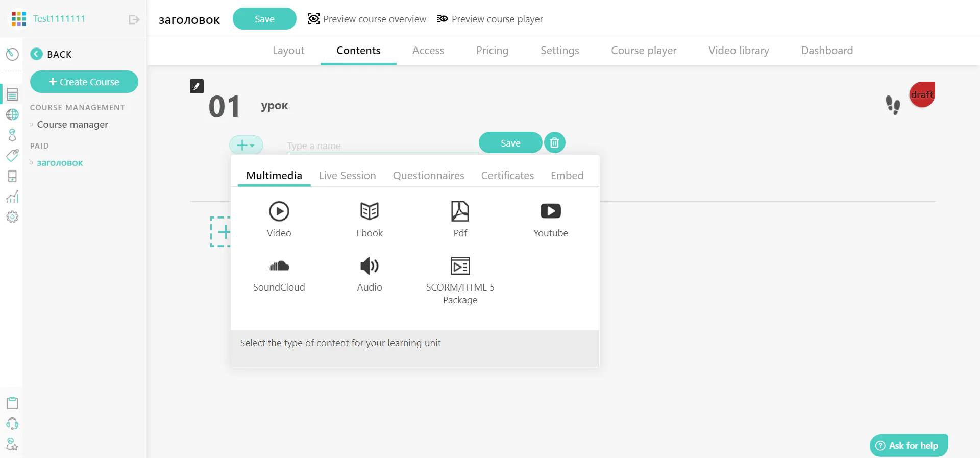Delete the unit with trash icon

point(554,143)
